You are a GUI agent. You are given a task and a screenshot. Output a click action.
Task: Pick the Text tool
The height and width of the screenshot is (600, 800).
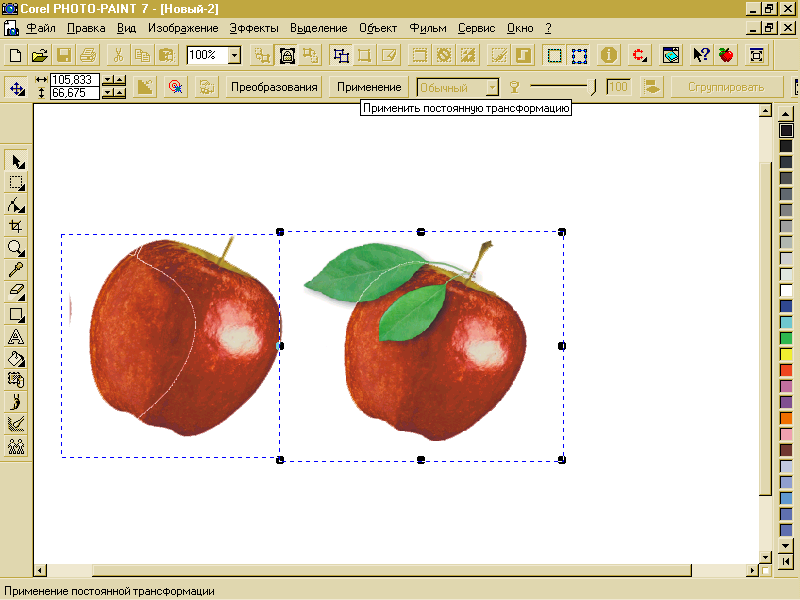click(16, 336)
